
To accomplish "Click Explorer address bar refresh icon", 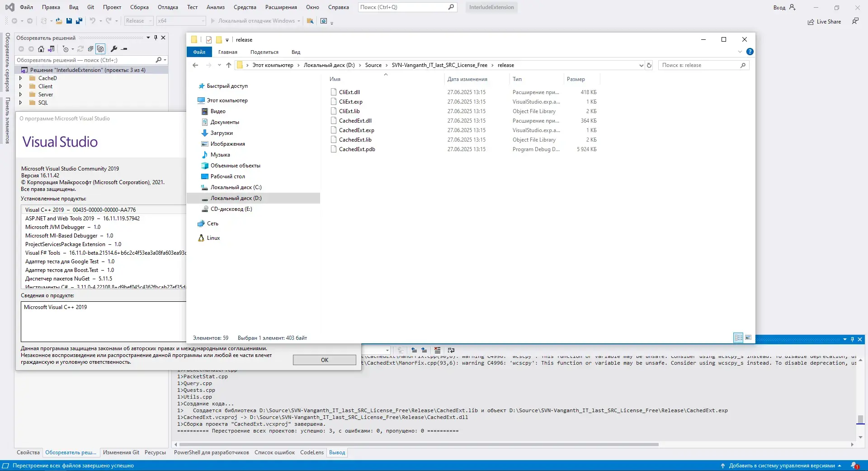I will 649,65.
